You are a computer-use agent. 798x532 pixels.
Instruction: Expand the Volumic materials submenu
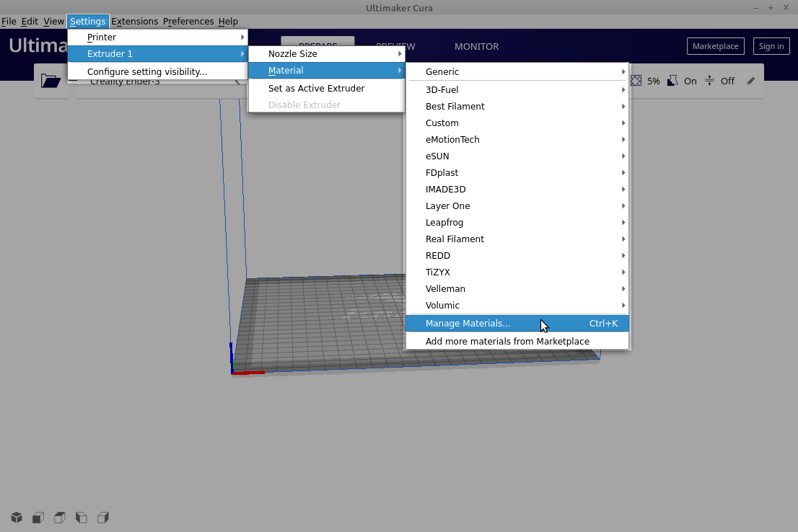click(517, 306)
